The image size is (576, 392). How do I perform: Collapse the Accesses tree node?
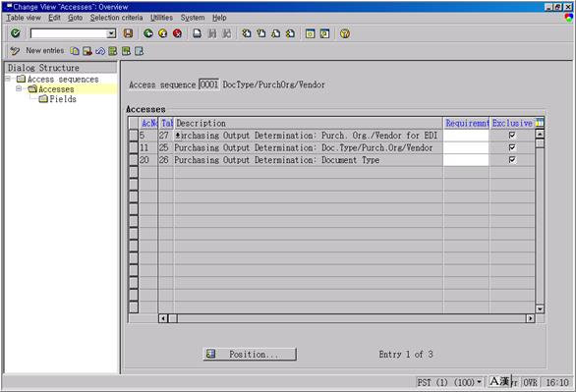pos(19,88)
